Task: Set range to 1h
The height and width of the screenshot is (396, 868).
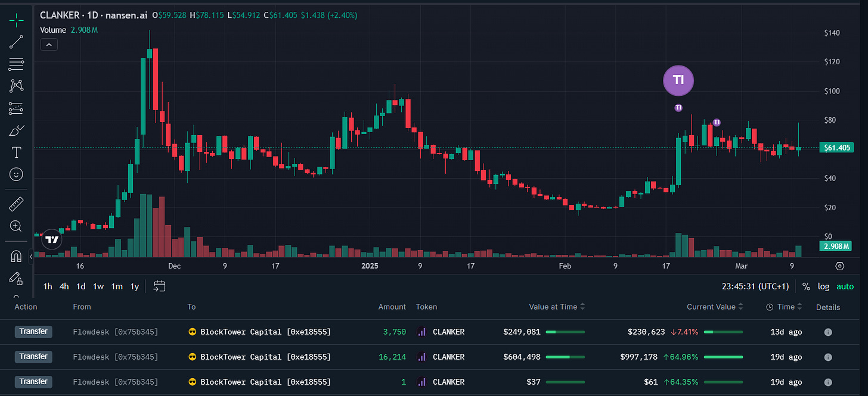Action: click(x=48, y=286)
